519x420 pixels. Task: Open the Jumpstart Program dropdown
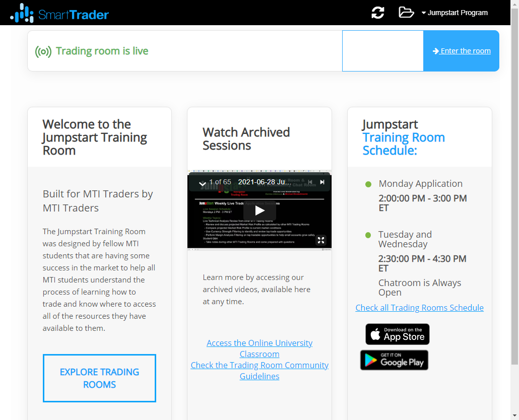(x=455, y=13)
